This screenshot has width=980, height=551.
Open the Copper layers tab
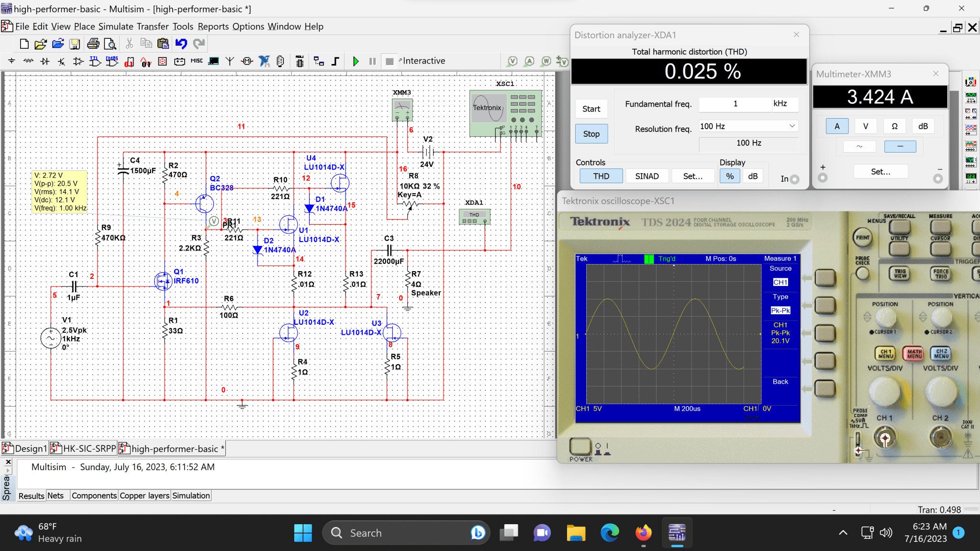(145, 496)
